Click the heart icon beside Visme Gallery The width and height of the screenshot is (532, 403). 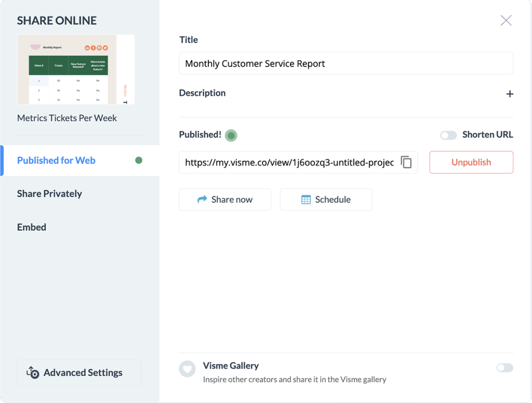pos(187,369)
